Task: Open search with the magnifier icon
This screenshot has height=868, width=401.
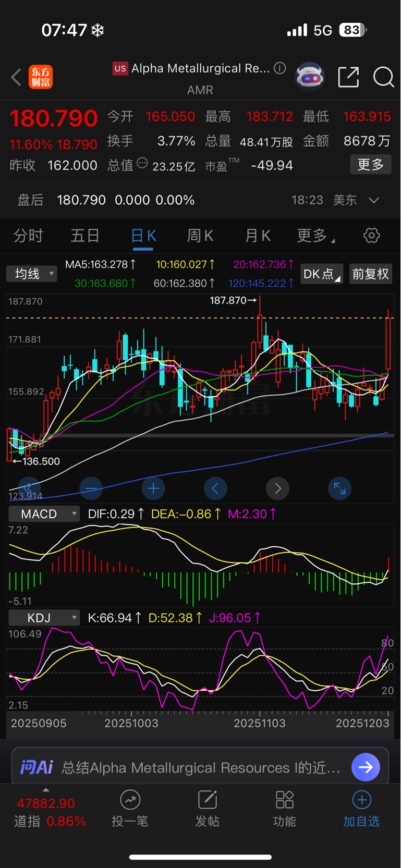Action: click(x=384, y=77)
